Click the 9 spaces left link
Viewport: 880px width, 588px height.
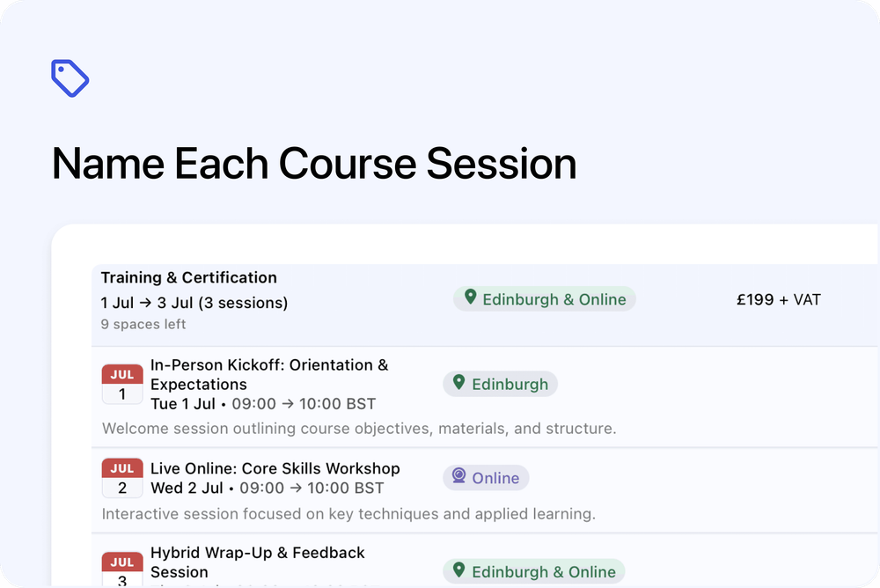(143, 324)
